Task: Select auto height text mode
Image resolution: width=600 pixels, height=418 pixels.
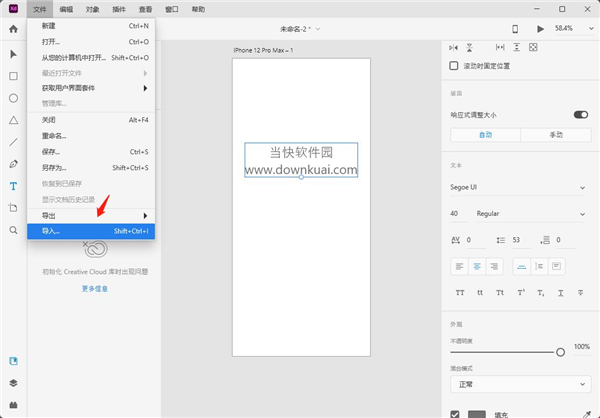Action: tap(539, 266)
